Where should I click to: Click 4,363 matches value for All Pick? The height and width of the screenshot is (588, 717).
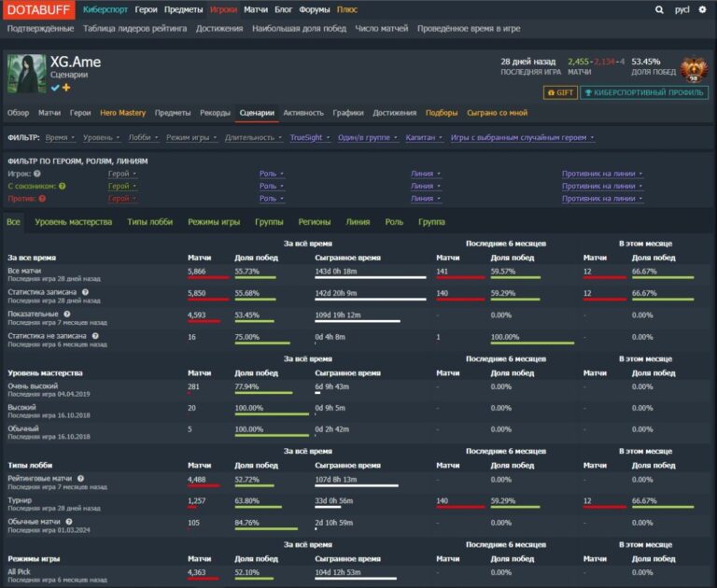coord(197,572)
